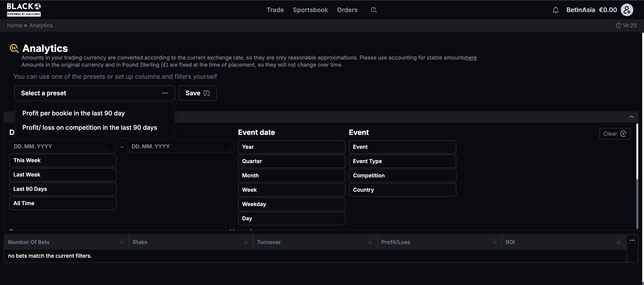Click calendar icon in start date field
644x285 pixels.
pos(109,147)
